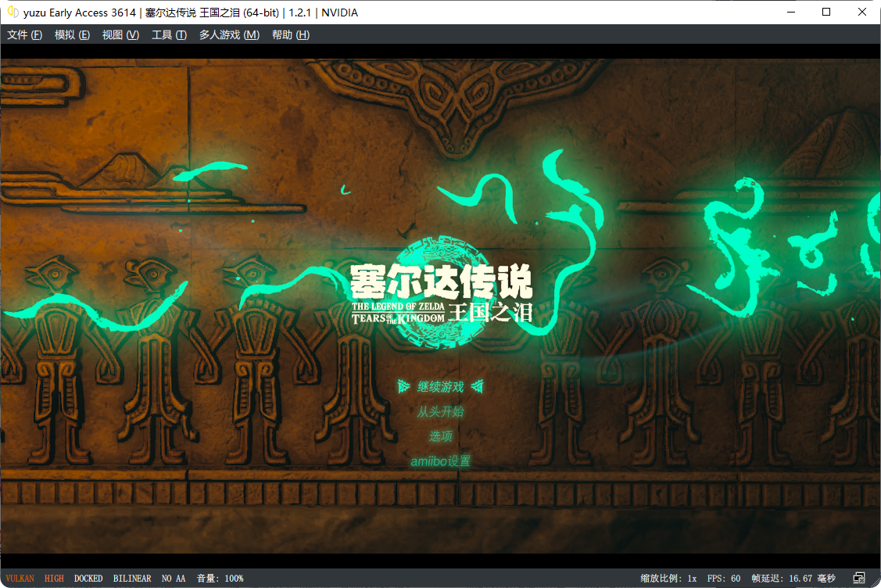Open the 视图 (V) menu
881x588 pixels.
click(120, 35)
